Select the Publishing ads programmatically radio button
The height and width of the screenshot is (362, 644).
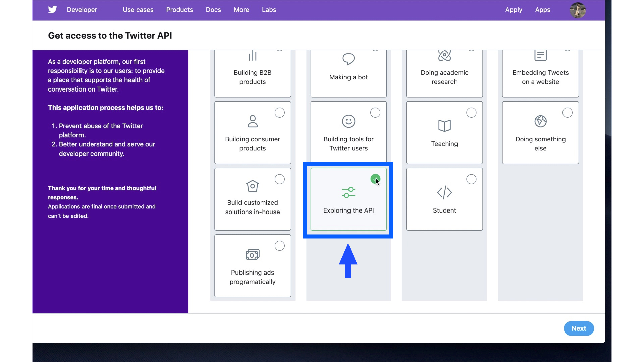[x=280, y=246]
